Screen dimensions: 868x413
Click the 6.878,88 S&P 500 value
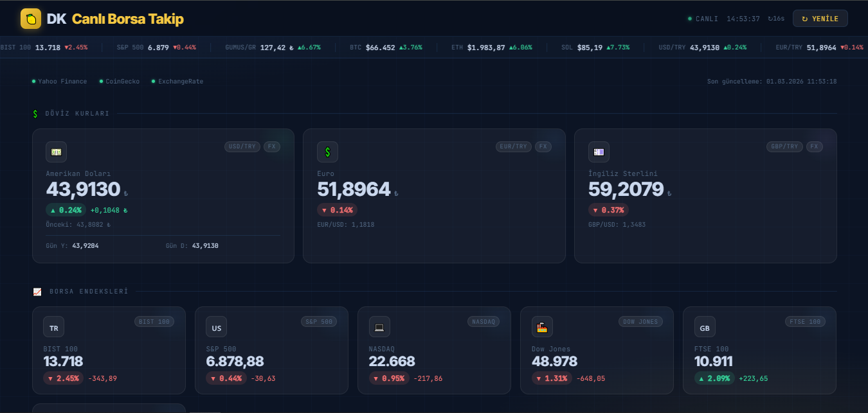coord(235,362)
